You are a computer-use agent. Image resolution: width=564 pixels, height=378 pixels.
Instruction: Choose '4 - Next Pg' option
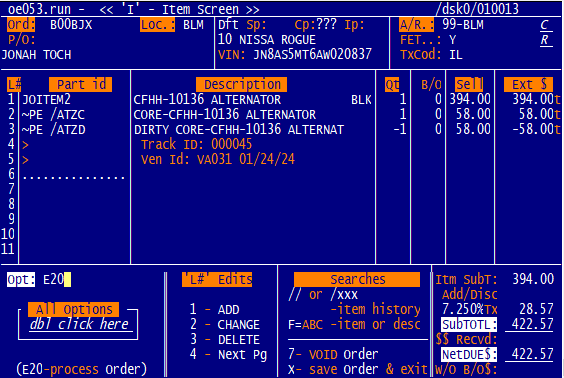[228, 355]
